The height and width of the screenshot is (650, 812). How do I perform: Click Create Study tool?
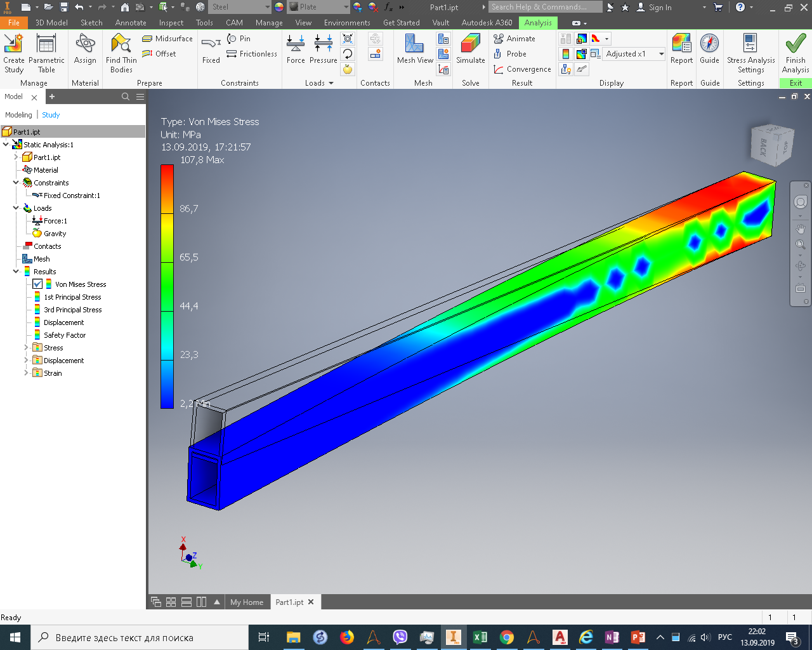(13, 53)
